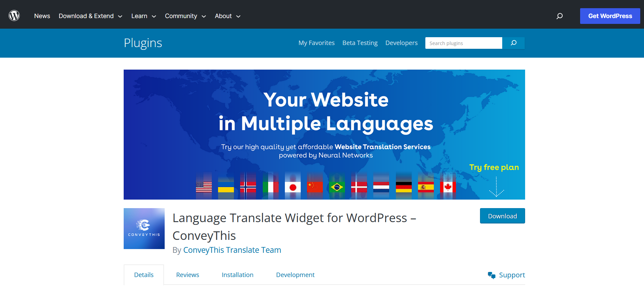644x290 pixels.
Task: Click the WordPress logo icon
Action: [14, 16]
